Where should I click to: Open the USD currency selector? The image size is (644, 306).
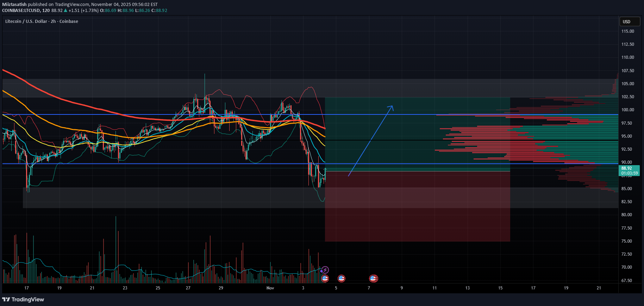pyautogui.click(x=630, y=21)
